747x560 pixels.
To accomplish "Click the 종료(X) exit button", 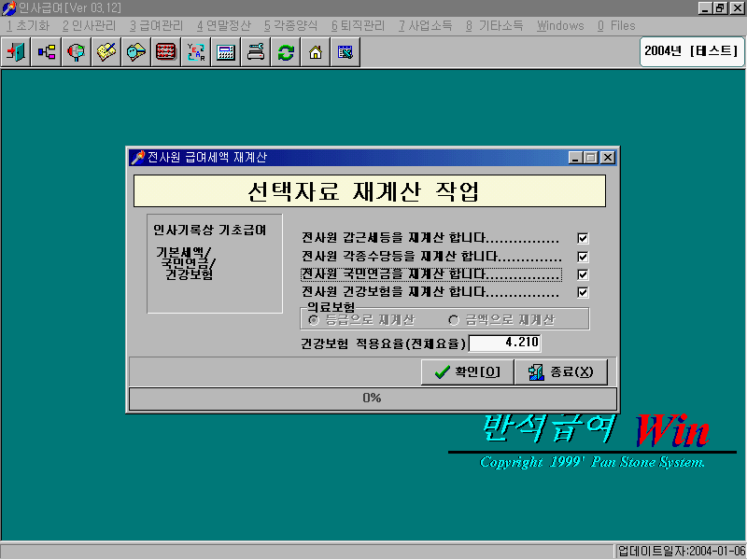I will pyautogui.click(x=561, y=371).
